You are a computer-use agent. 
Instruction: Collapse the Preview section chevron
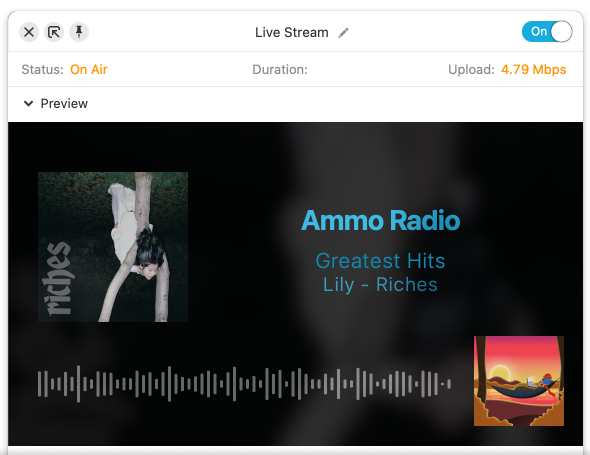[x=29, y=103]
